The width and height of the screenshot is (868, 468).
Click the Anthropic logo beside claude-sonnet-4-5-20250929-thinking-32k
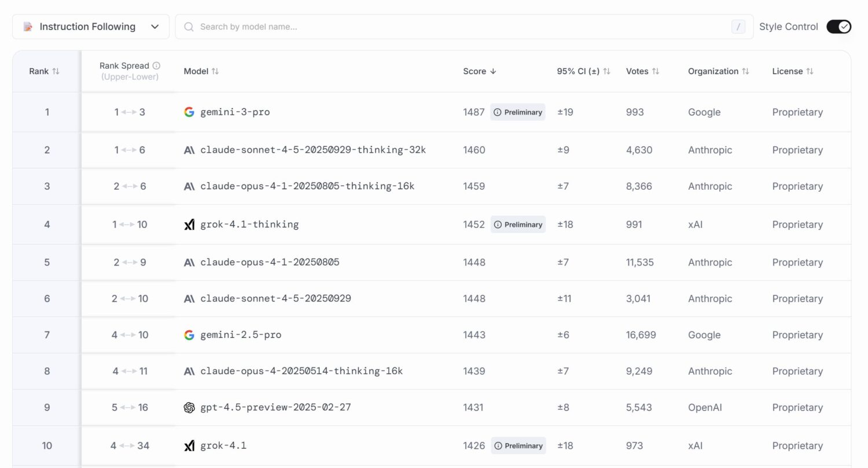pos(189,150)
